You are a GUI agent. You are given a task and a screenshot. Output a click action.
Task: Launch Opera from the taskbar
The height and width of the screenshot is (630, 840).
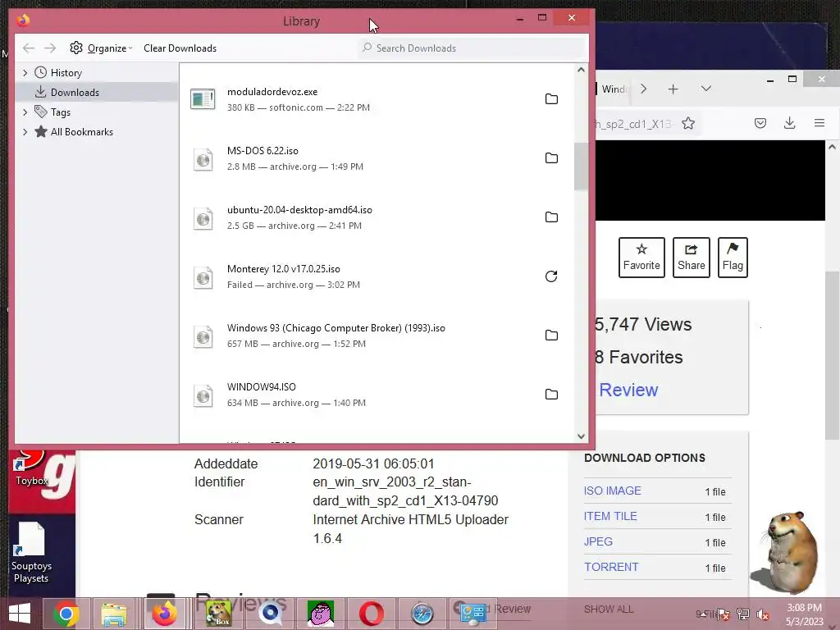coord(372,614)
